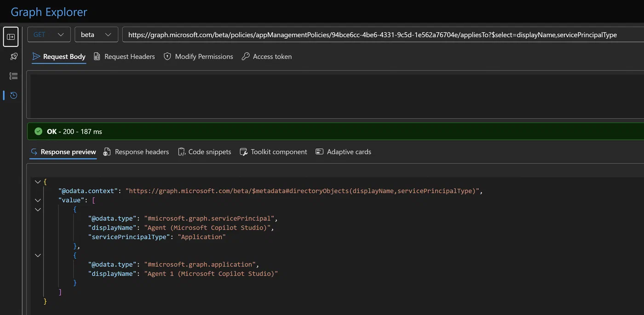This screenshot has height=315, width=644.
Task: Click "#microsoft.graph.application" value
Action: click(x=201, y=264)
